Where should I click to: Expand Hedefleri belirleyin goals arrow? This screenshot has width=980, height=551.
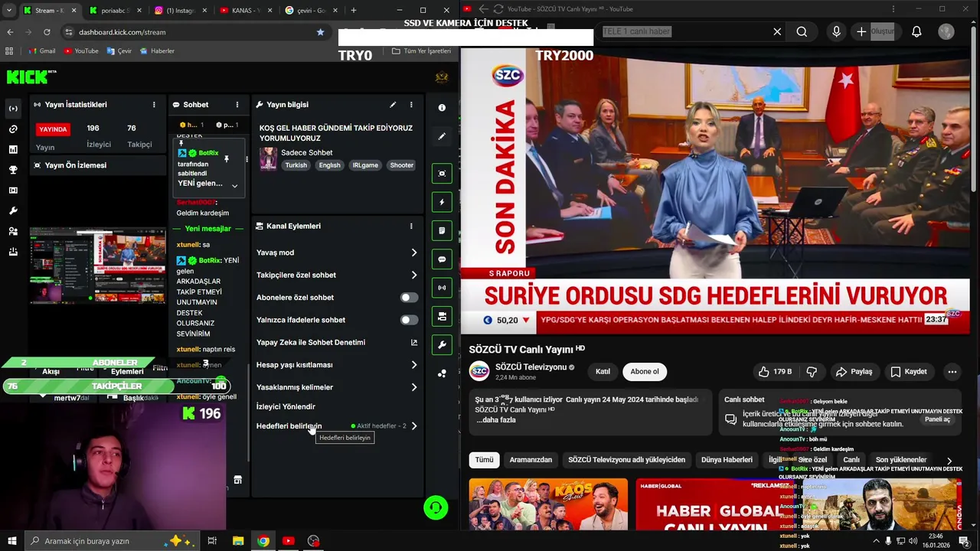413,426
